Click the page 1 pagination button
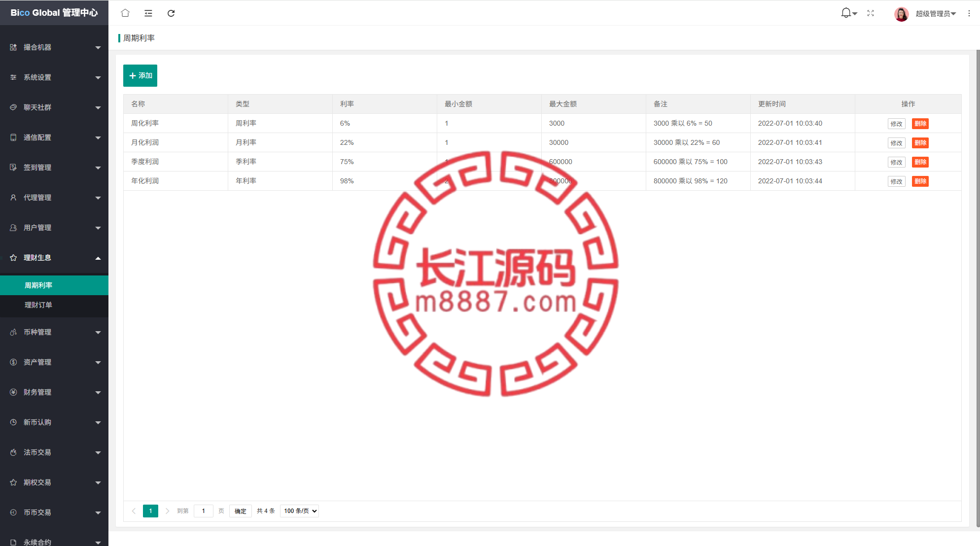Screen dimensions: 980x546 point(151,511)
